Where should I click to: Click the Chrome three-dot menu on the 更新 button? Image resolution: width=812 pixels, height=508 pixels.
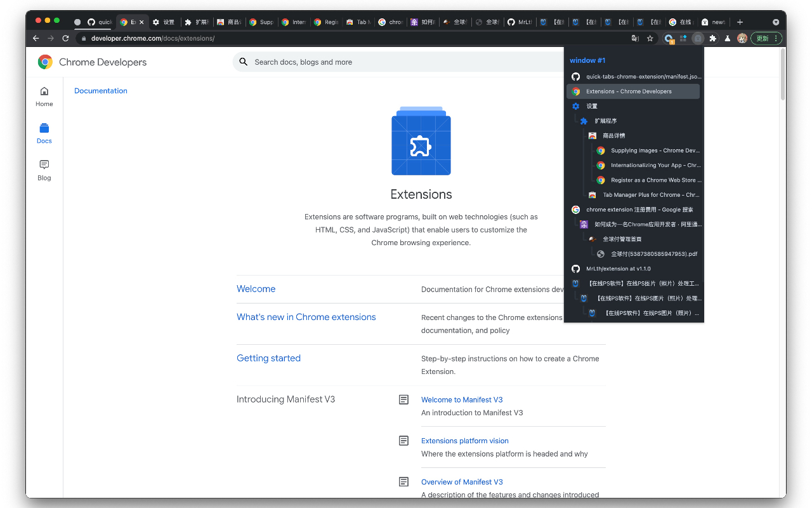776,38
